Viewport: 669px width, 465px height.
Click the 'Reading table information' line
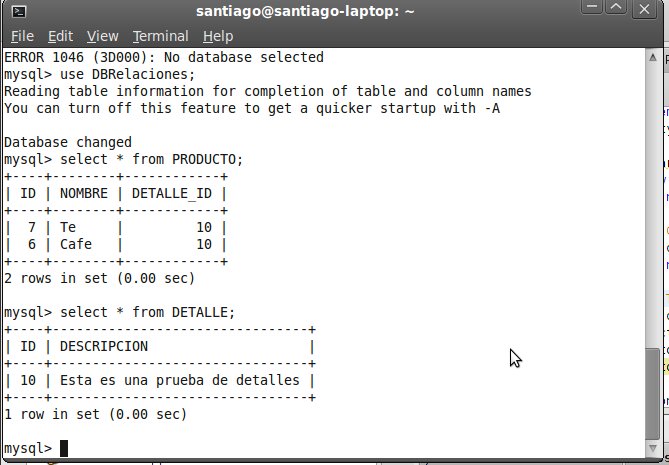pos(268,91)
